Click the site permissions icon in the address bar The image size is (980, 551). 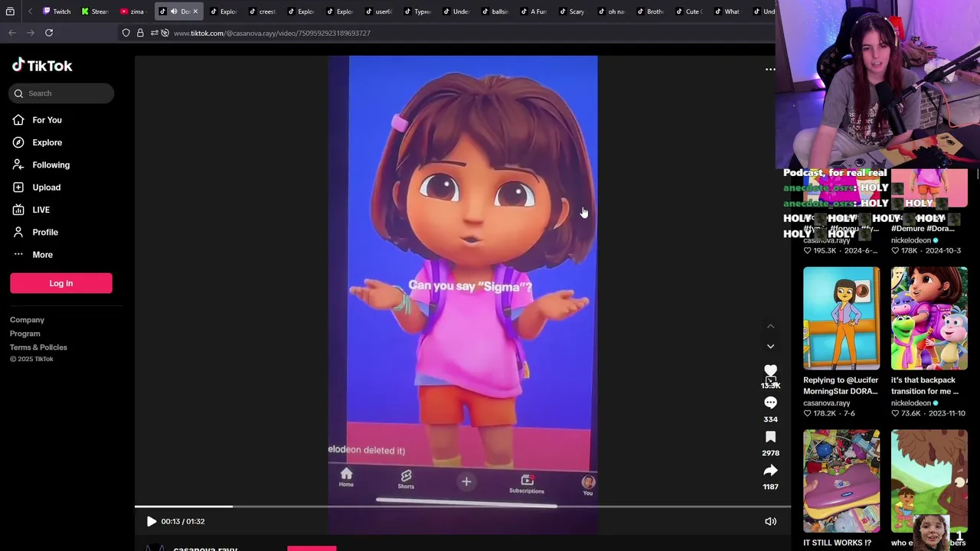coord(154,33)
